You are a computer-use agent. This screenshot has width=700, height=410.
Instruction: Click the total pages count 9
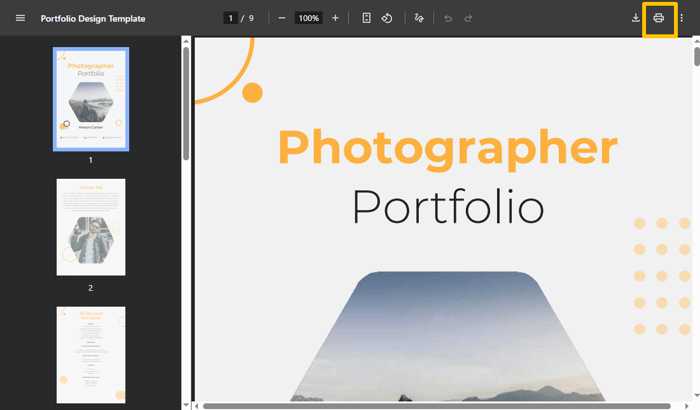coord(251,18)
